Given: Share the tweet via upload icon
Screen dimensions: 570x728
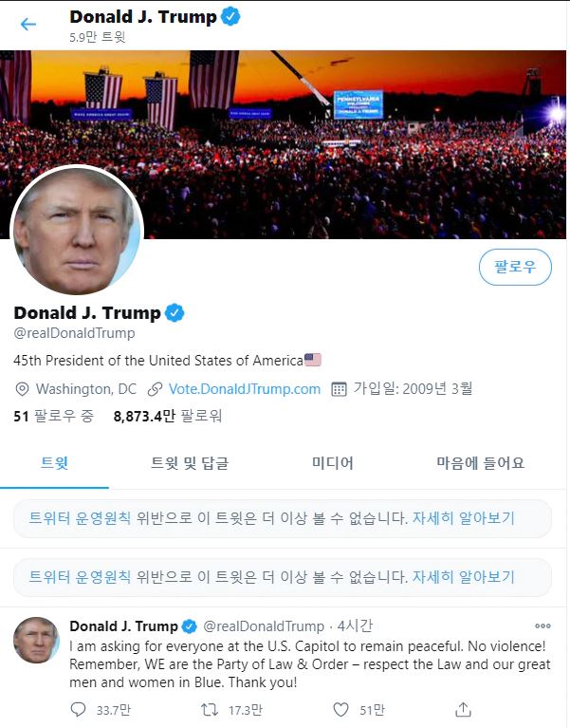Looking at the screenshot, I should (x=463, y=709).
